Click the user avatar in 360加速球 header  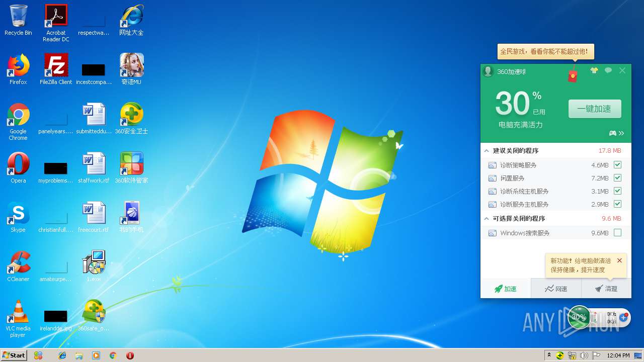point(488,71)
